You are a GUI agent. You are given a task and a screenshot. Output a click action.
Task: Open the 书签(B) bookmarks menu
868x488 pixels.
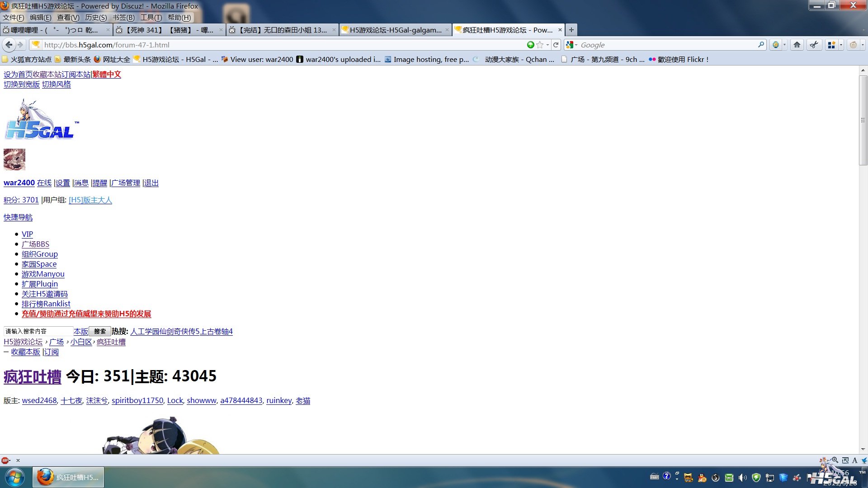[x=123, y=17]
